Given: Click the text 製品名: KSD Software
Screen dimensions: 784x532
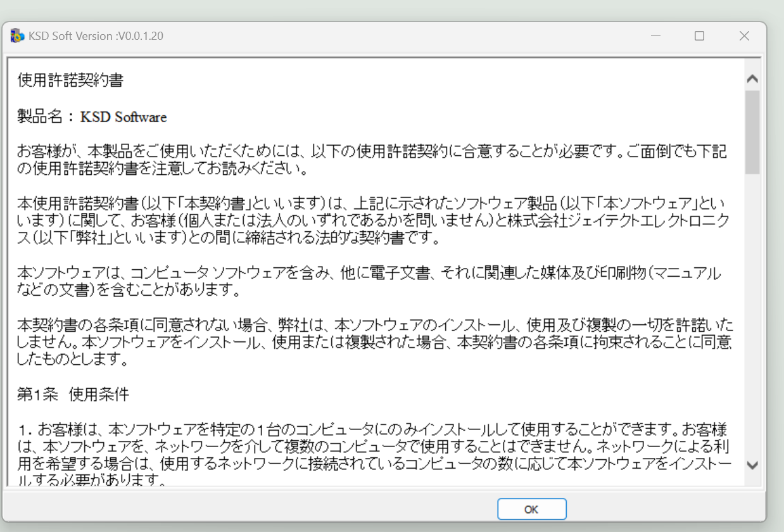Looking at the screenshot, I should point(92,117).
